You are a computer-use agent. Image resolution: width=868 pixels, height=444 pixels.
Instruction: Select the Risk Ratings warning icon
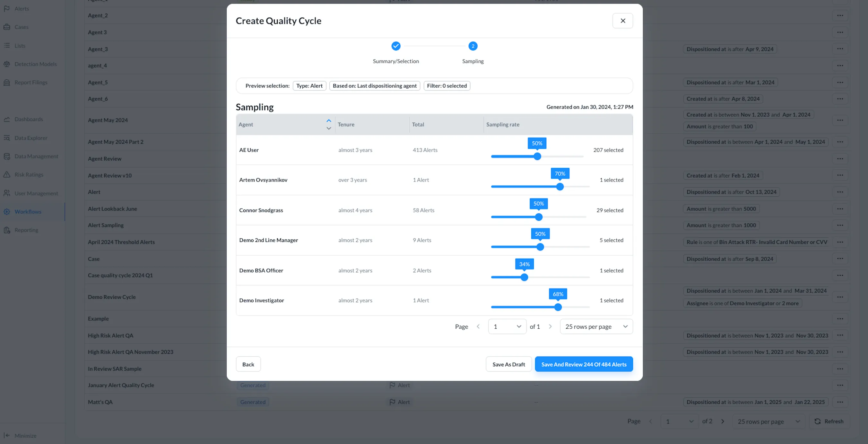pos(7,174)
